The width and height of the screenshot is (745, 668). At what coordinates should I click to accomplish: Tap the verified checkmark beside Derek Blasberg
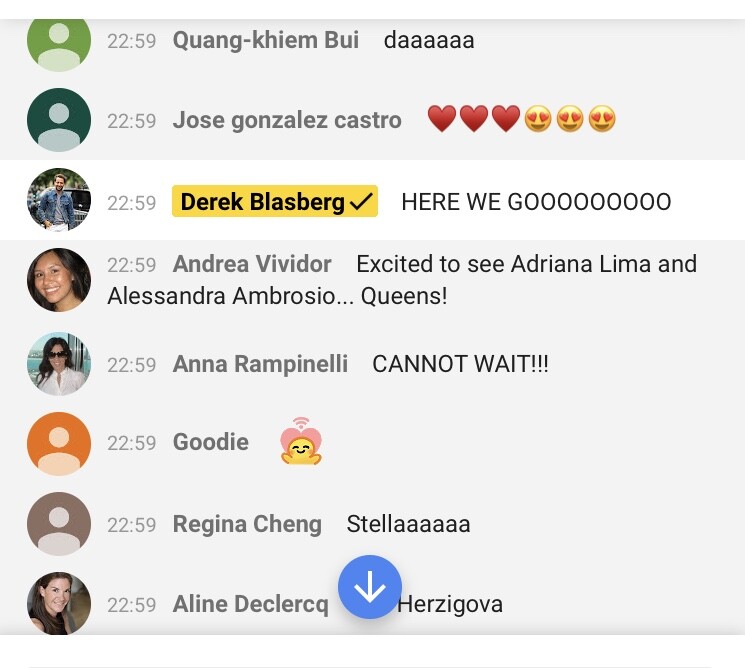[x=361, y=202]
